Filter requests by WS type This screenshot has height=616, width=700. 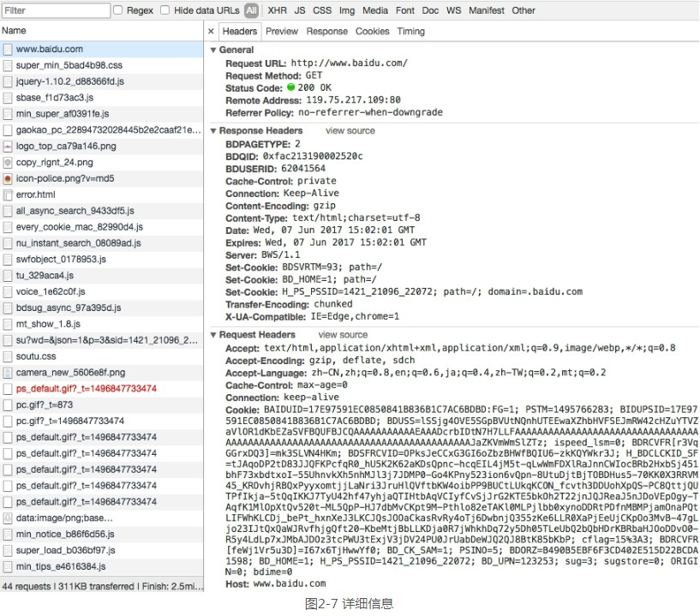[x=453, y=10]
